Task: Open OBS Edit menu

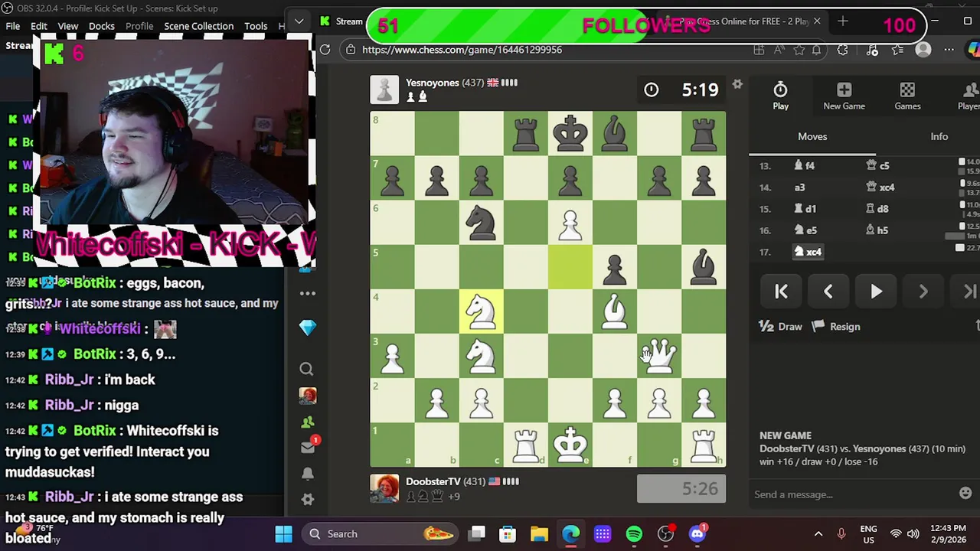Action: (39, 26)
